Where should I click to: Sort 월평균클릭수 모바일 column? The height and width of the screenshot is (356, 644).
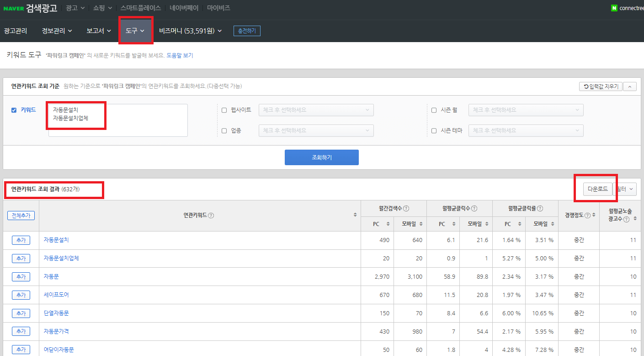click(x=487, y=224)
